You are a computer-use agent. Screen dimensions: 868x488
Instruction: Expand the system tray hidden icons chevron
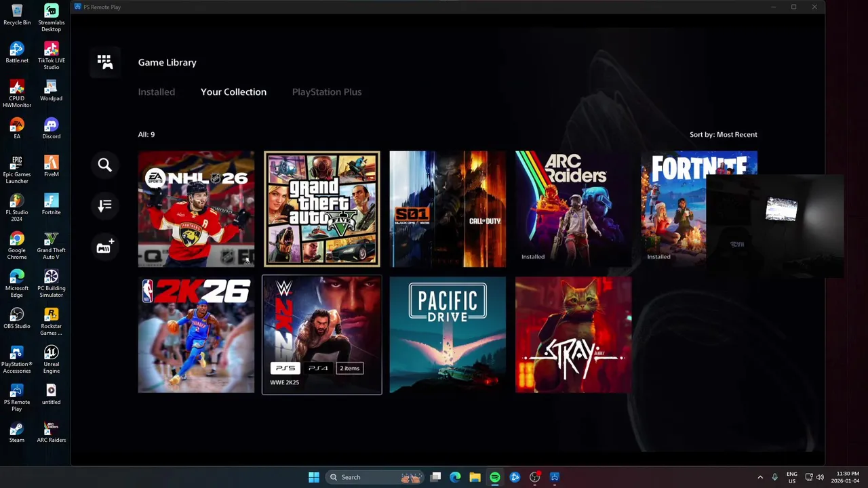760,477
